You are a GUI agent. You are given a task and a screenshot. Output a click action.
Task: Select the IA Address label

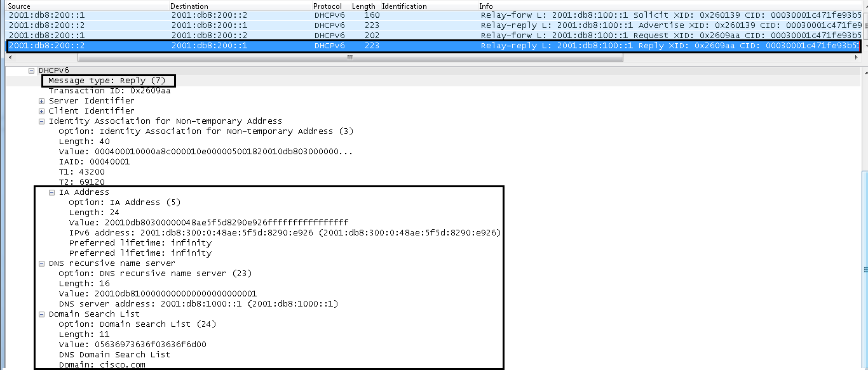tap(84, 192)
